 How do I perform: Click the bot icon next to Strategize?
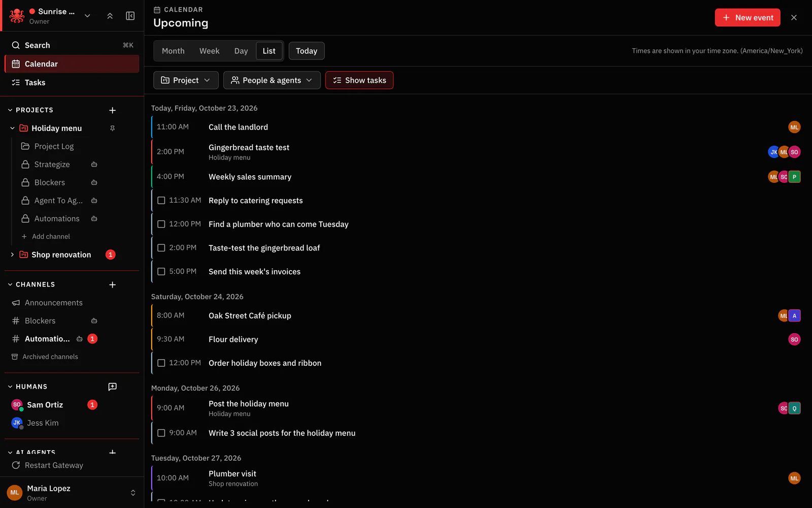coord(94,165)
